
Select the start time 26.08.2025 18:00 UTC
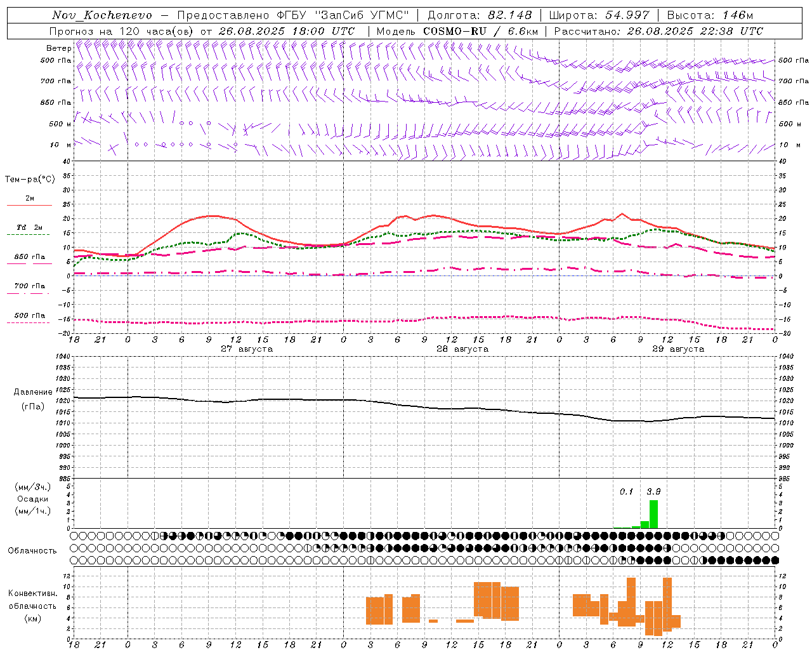286,31
